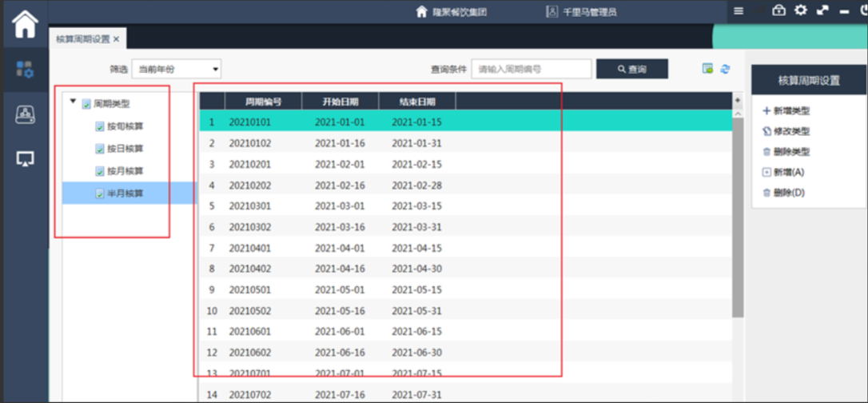The width and height of the screenshot is (868, 403).
Task: Open the 当前年份 filter dropdown
Action: click(176, 70)
